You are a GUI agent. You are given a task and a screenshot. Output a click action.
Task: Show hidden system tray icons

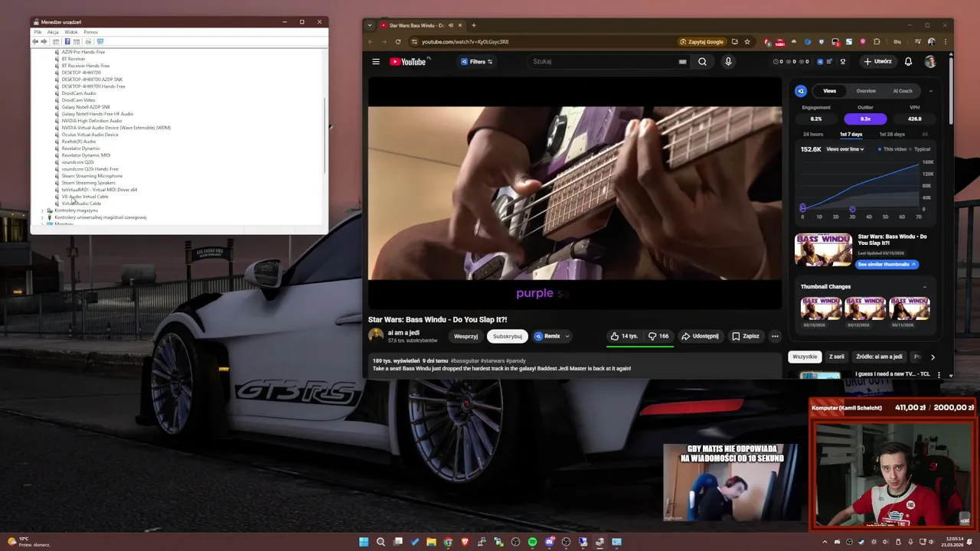click(825, 542)
